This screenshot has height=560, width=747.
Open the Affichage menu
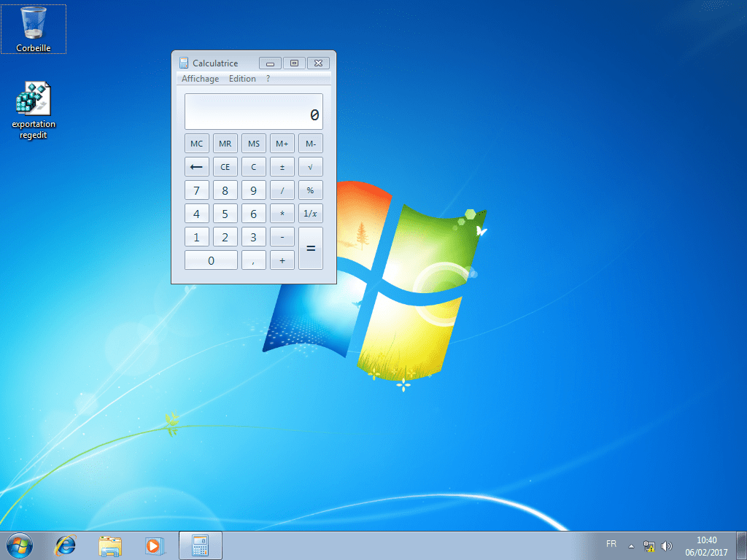[x=199, y=78]
